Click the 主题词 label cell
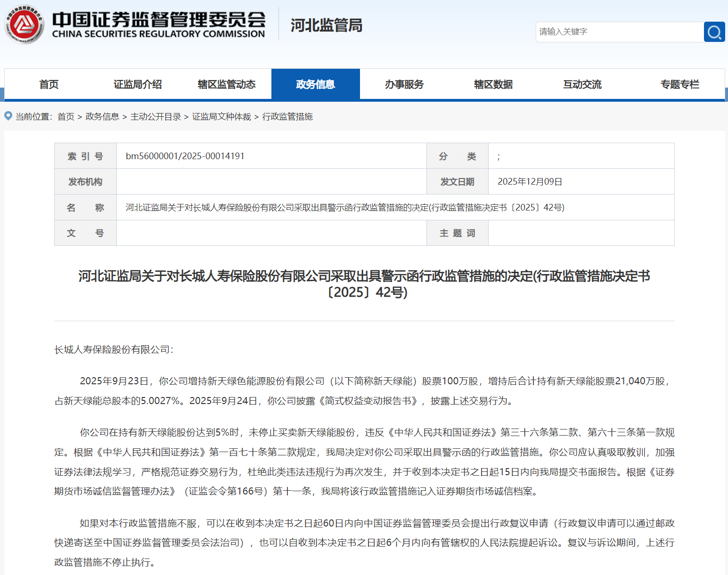The height and width of the screenshot is (575, 728). coord(457,233)
